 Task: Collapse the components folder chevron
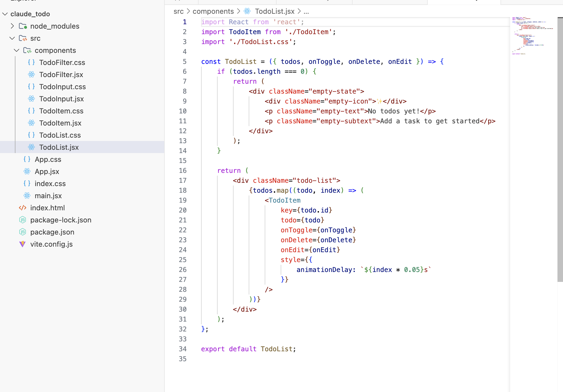click(17, 50)
